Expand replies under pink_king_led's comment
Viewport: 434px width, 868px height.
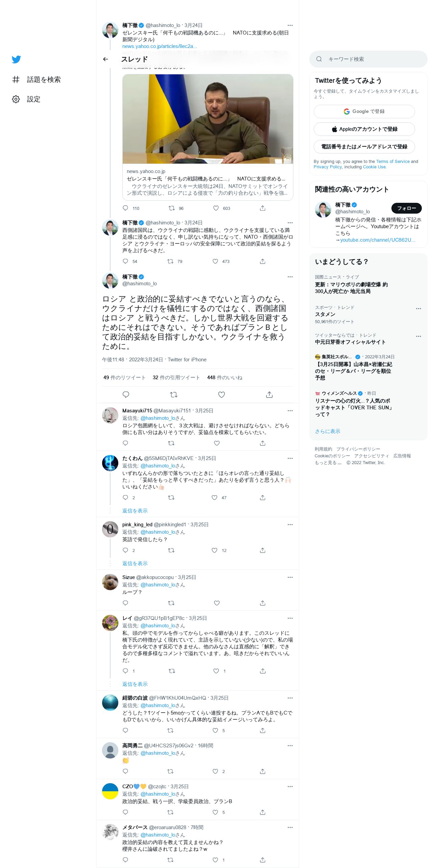click(x=135, y=563)
